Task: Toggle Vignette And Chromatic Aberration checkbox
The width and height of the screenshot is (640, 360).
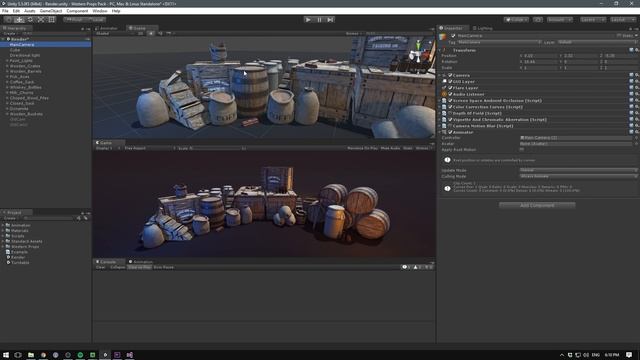Action: click(450, 120)
